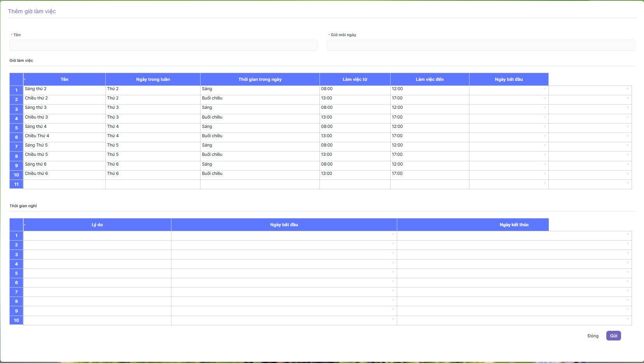Select the Lý do column header
Screen dimensions: 644x363
click(x=97, y=225)
